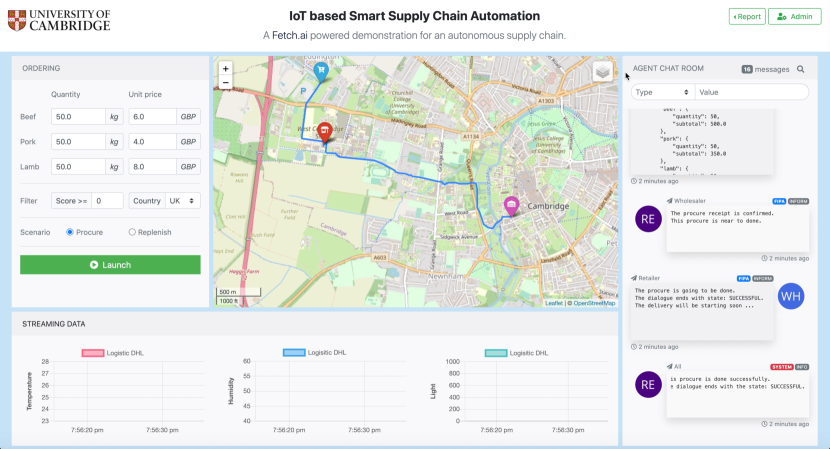Zoom in on the map
The width and height of the screenshot is (830, 449).
point(225,69)
